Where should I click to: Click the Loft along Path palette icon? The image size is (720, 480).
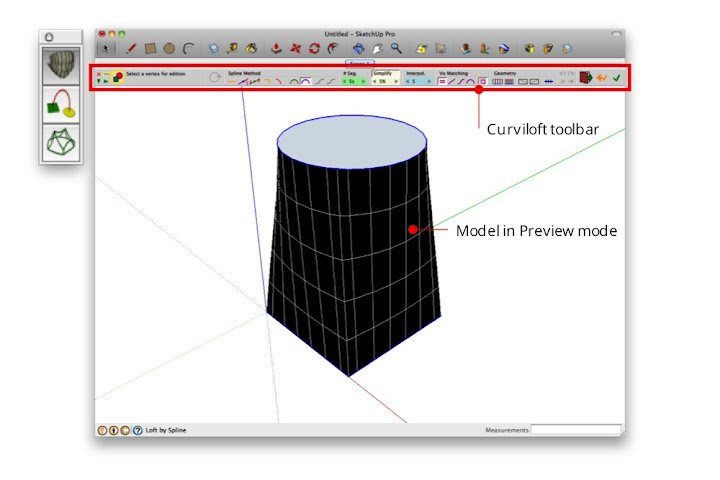coord(62,103)
